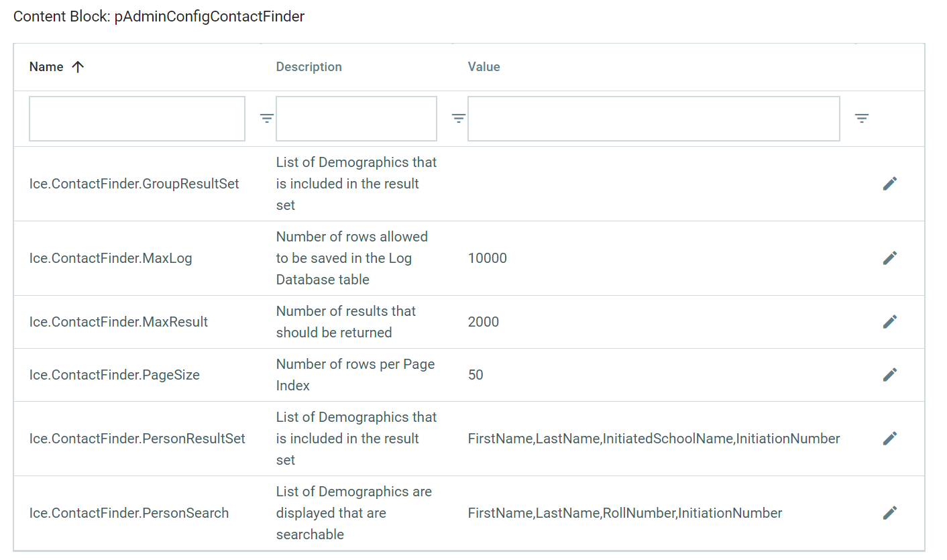Sort by the Description column header

point(309,67)
